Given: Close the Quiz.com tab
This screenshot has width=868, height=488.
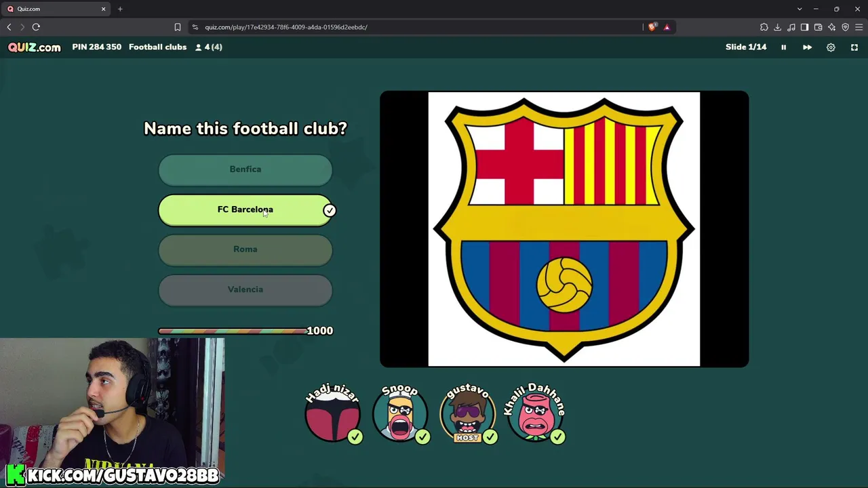Looking at the screenshot, I should click(104, 9).
